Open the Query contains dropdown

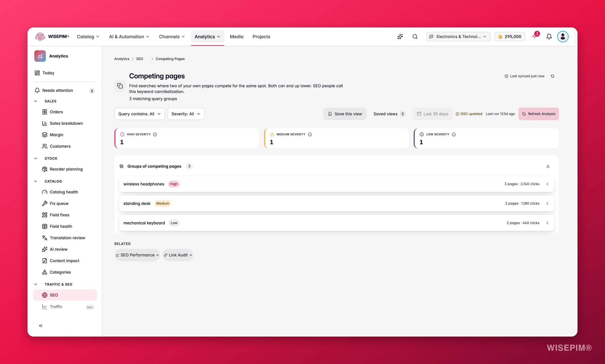[140, 114]
